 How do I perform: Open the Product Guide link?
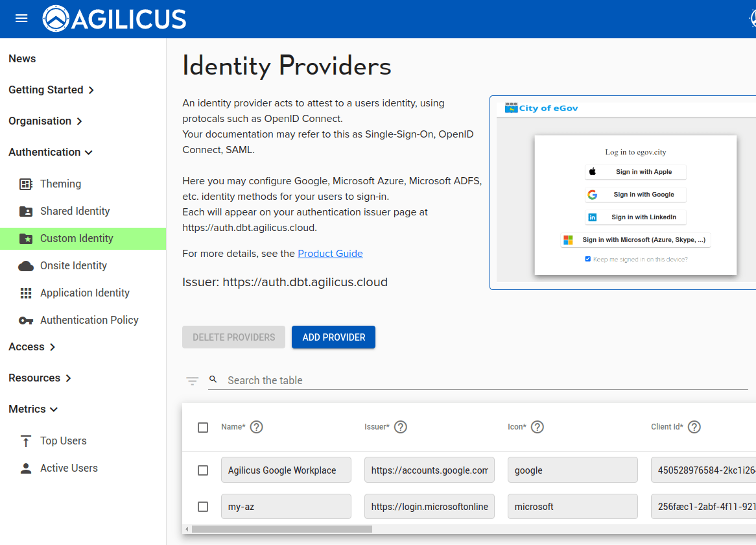(x=330, y=254)
